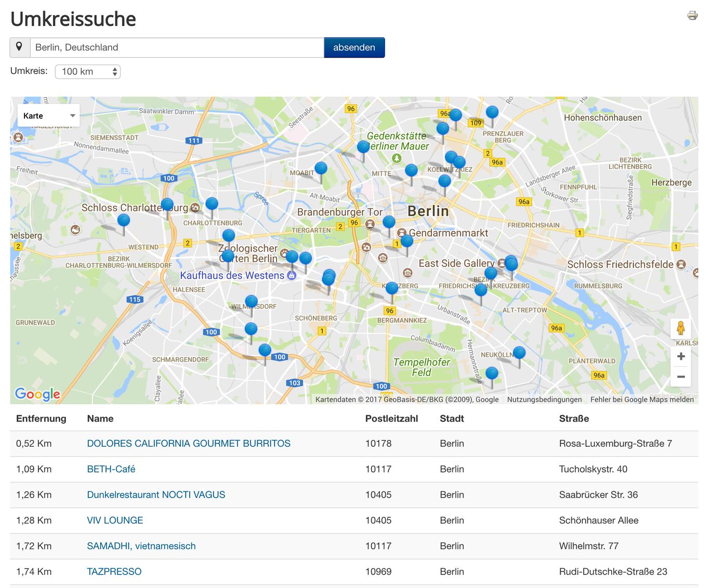Click map pin near Gendarmenmarkt

(407, 241)
